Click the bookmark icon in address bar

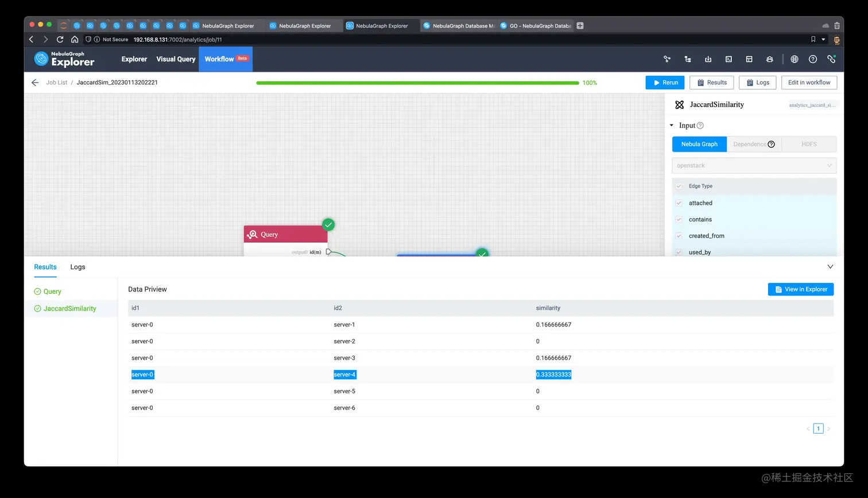pyautogui.click(x=813, y=40)
